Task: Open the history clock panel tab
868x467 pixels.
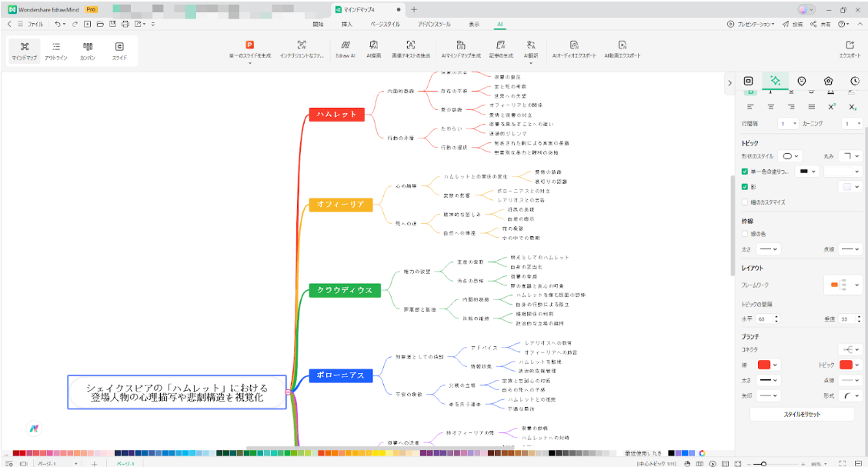Action: coord(855,81)
